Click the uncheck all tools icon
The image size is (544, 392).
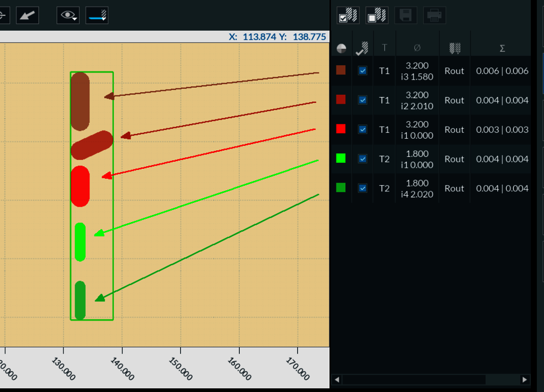tap(377, 15)
